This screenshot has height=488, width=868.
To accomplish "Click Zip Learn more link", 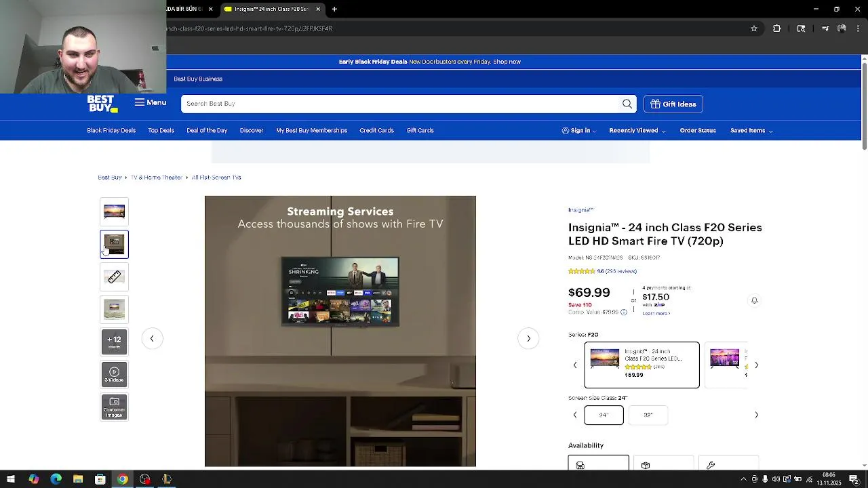I will pos(656,313).
